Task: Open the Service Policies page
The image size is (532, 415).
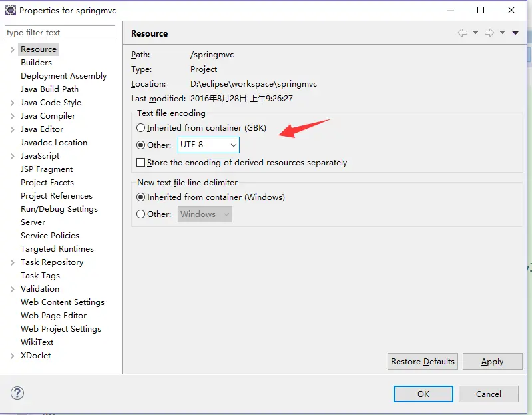Action: [x=50, y=236]
